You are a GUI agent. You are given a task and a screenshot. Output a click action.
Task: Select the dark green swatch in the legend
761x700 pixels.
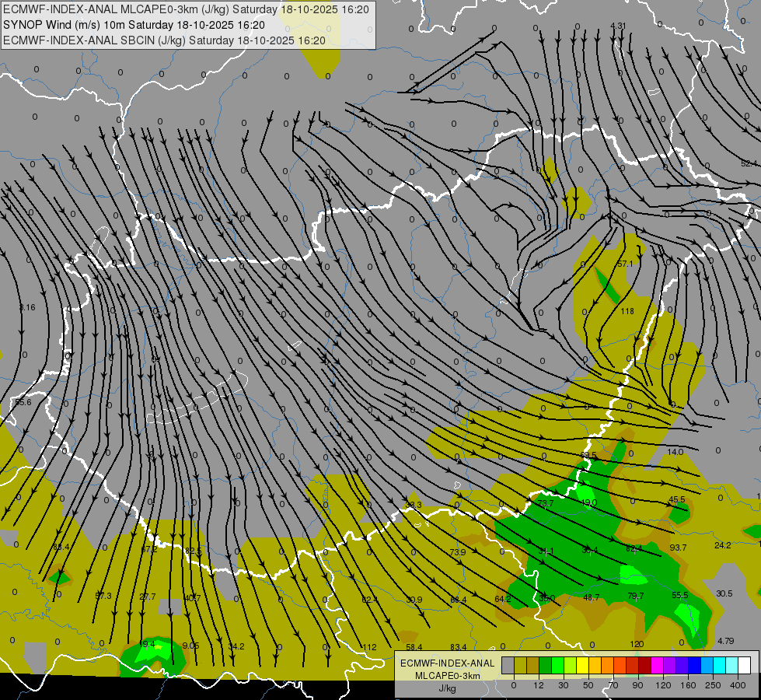click(x=546, y=665)
